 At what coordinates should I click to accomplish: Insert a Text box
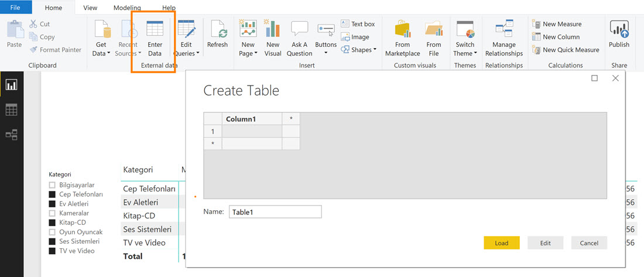click(x=358, y=24)
